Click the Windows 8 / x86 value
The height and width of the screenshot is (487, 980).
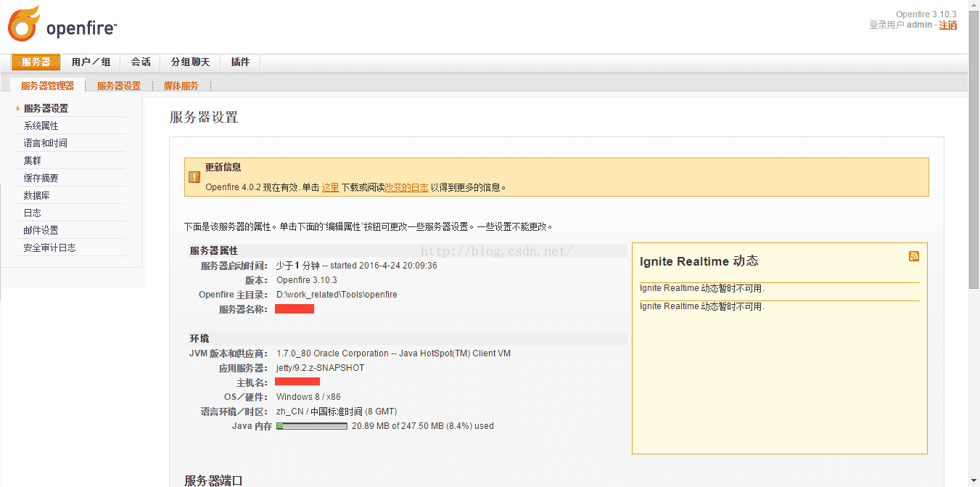308,397
